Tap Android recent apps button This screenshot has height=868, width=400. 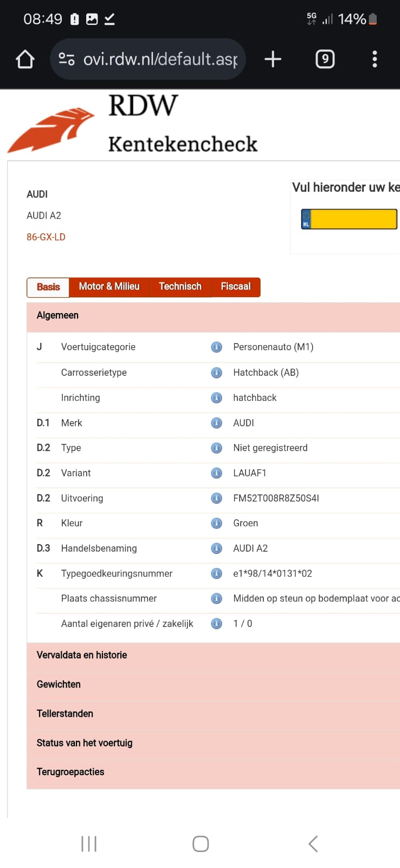89,844
